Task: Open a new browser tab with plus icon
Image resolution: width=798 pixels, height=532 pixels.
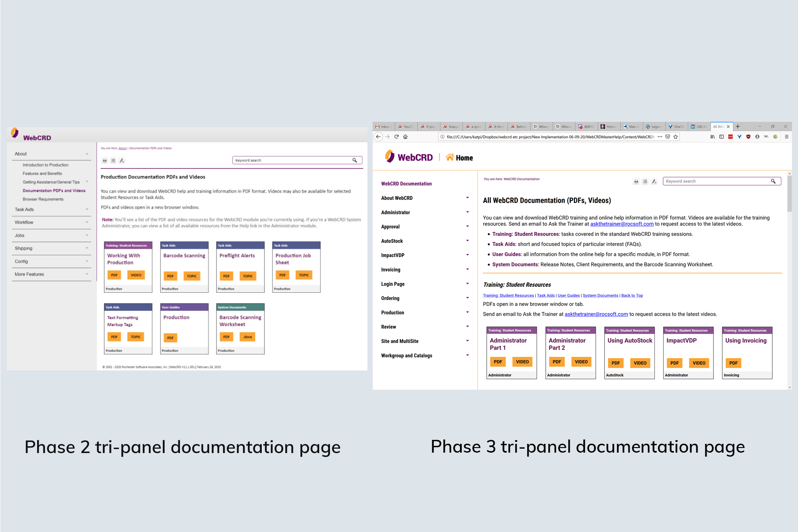Action: pos(738,126)
